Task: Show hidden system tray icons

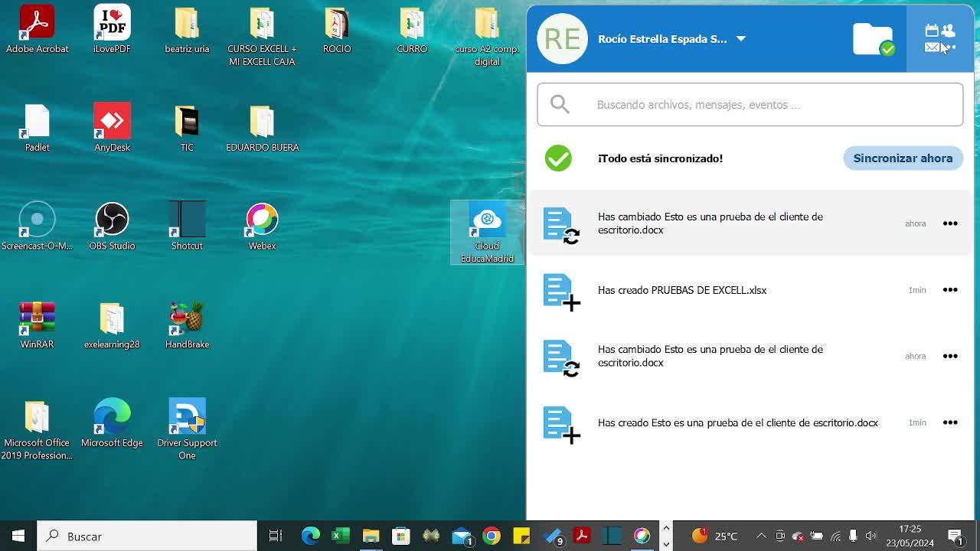Action: click(761, 536)
